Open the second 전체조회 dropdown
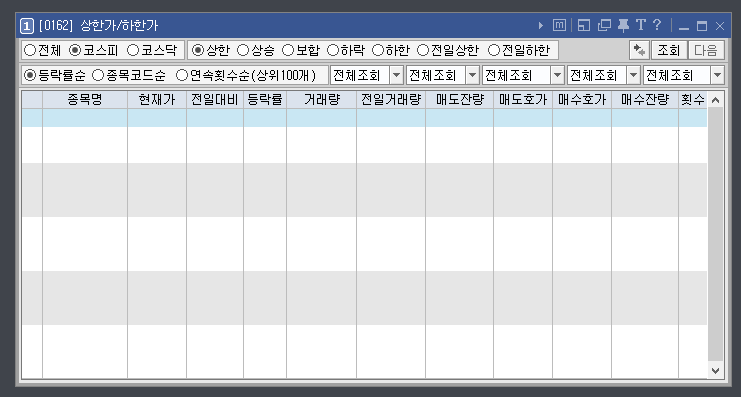The height and width of the screenshot is (397, 741). click(473, 75)
